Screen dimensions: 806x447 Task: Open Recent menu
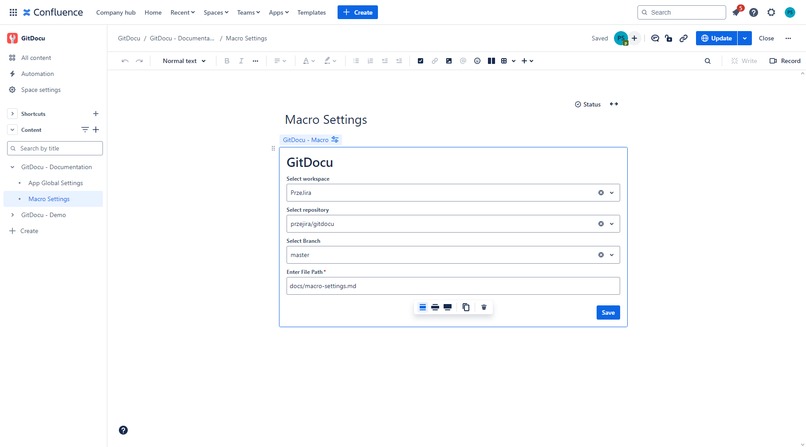182,12
